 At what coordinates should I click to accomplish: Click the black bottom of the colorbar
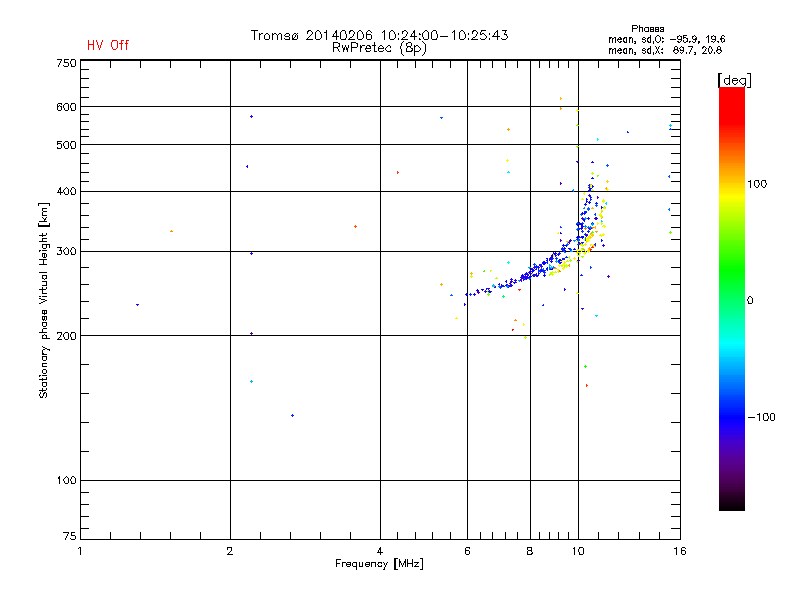pos(732,500)
